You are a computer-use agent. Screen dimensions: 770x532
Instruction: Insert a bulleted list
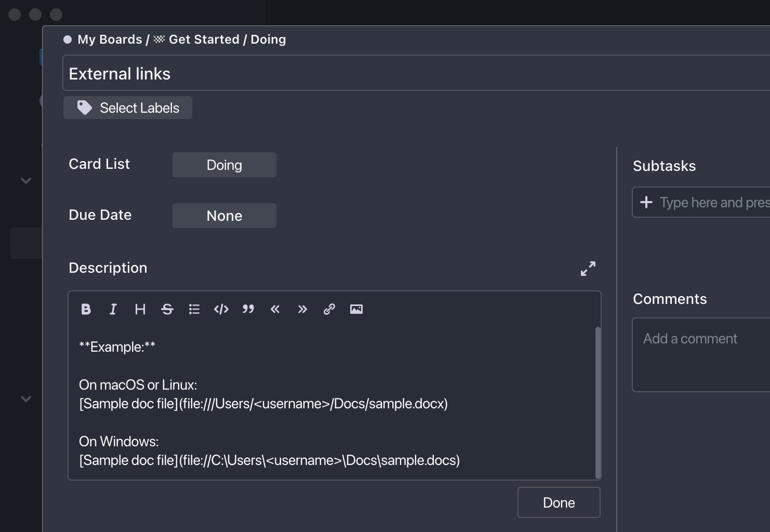[194, 309]
